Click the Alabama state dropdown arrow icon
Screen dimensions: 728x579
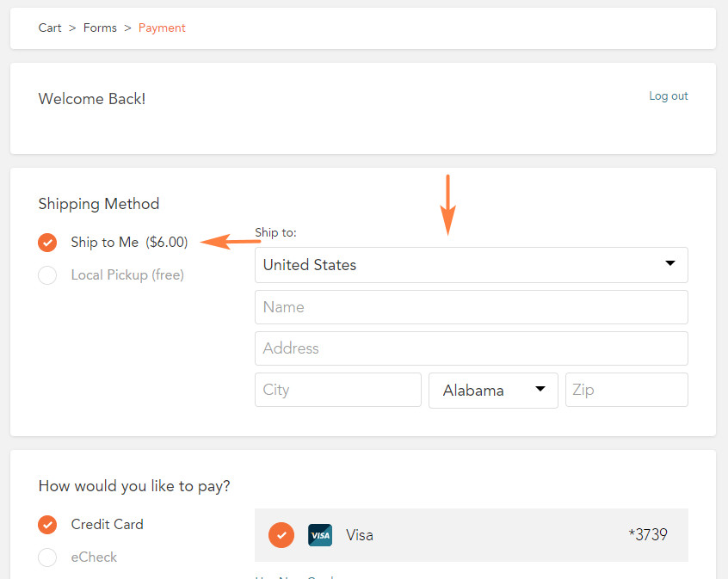tap(540, 389)
